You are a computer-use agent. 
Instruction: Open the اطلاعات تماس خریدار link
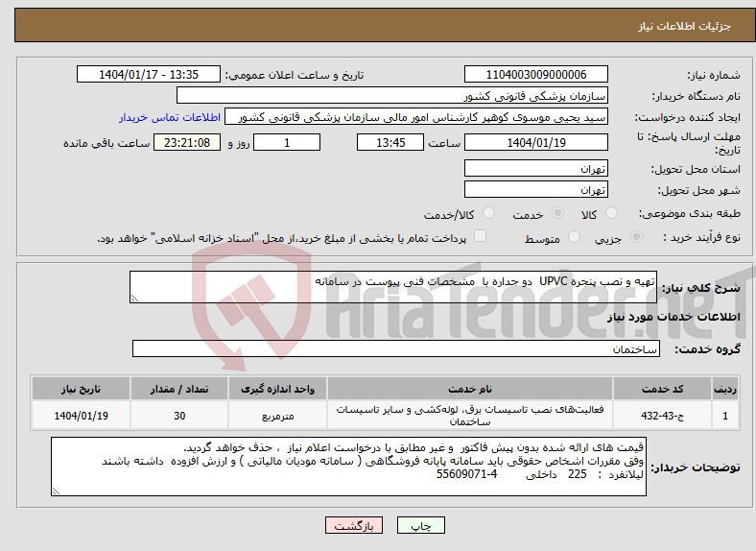point(170,117)
